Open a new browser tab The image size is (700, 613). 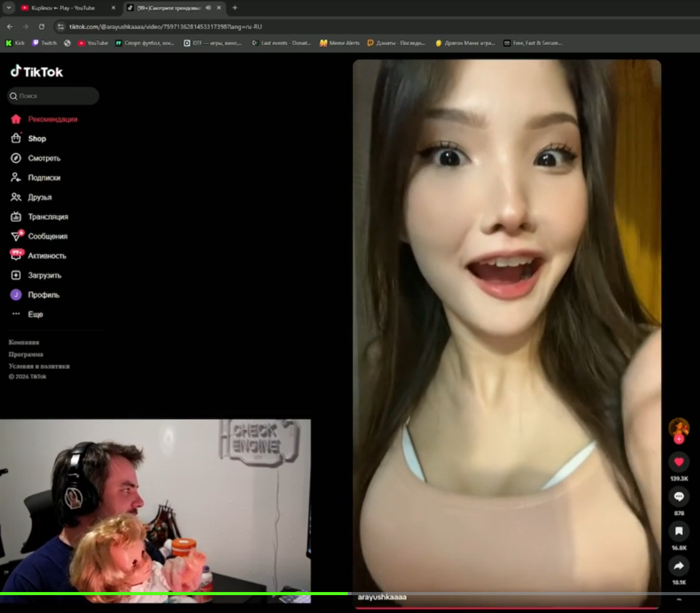pos(235,7)
